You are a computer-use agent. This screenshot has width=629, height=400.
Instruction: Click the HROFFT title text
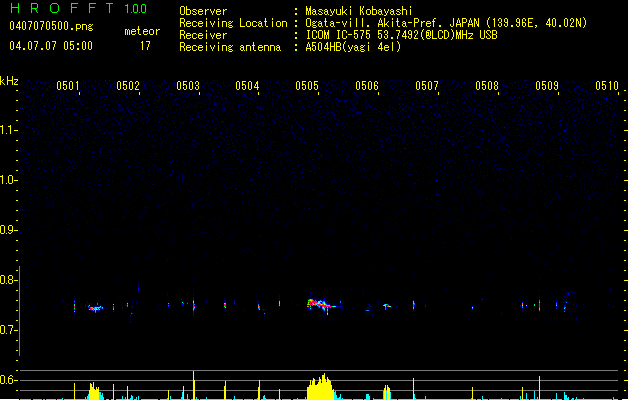pos(62,8)
